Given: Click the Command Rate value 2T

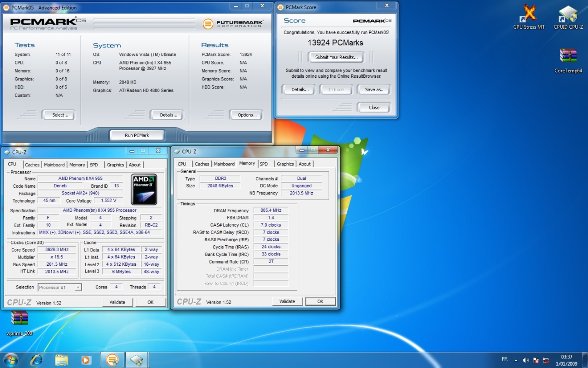Looking at the screenshot, I should click(271, 262).
